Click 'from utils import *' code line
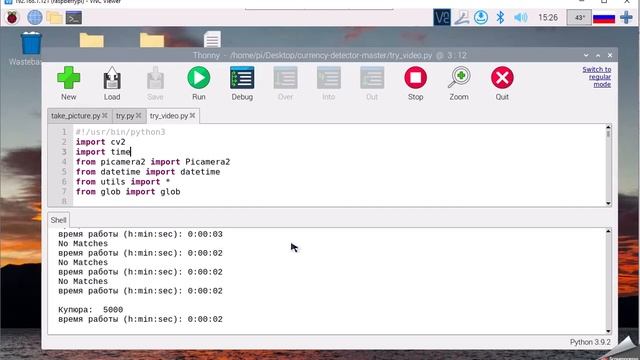 click(122, 182)
